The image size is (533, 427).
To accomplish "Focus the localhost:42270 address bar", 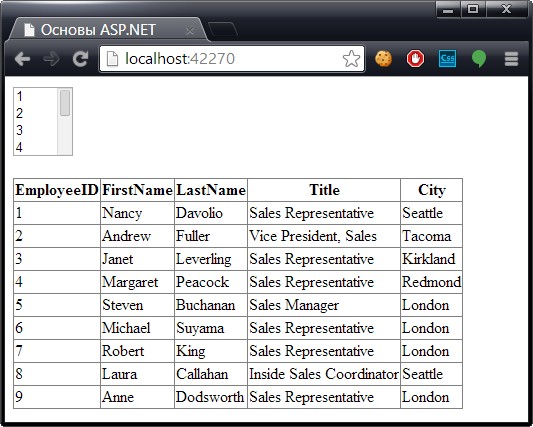I will tap(232, 59).
